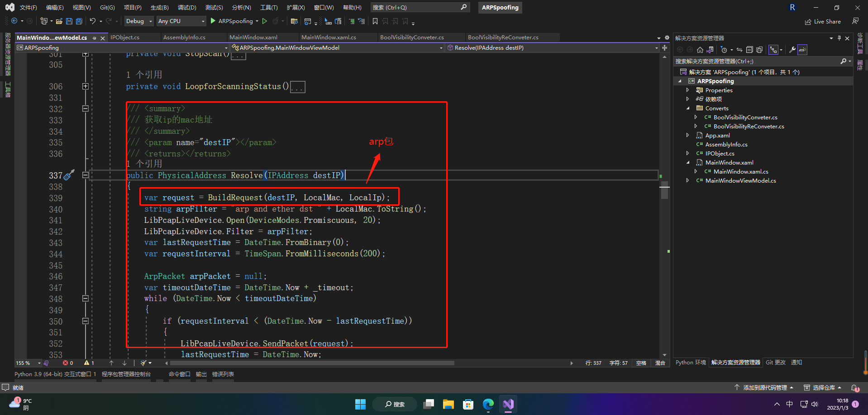This screenshot has width=868, height=415.
Task: Click the screwdriver quick action icon at line 337
Action: pyautogui.click(x=69, y=175)
